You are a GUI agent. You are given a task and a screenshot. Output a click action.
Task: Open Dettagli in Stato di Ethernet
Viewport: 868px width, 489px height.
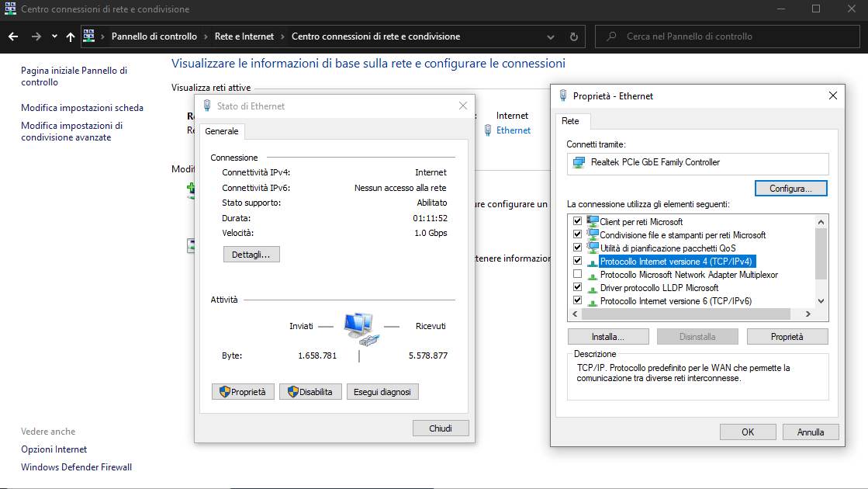(x=251, y=255)
